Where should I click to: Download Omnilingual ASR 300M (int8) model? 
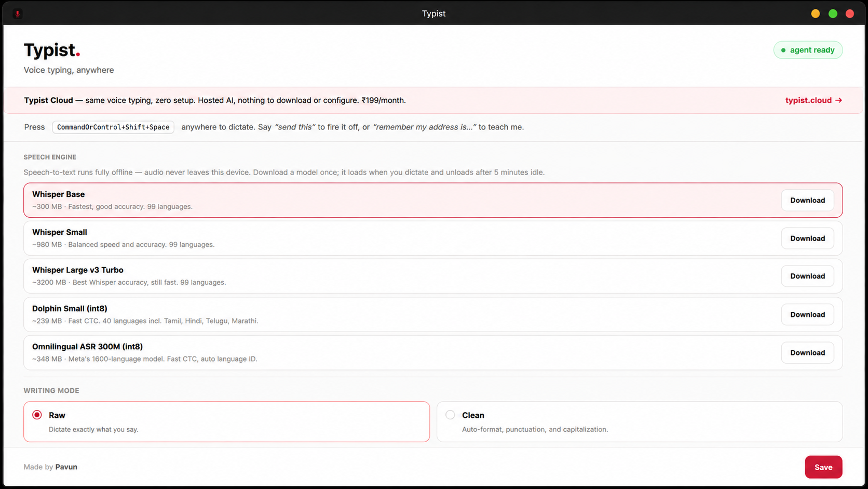807,352
